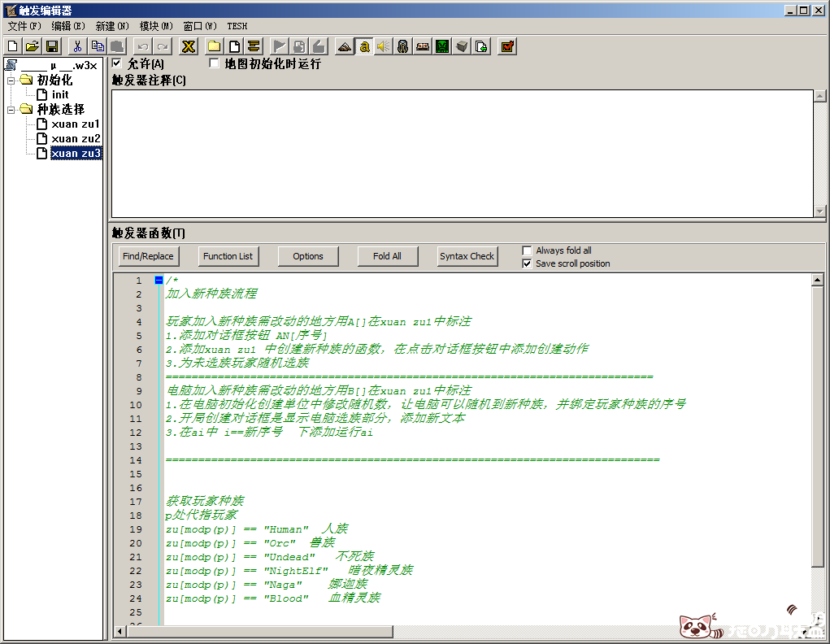830x644 pixels.
Task: Open the 文件(F) menu
Action: 20,26
